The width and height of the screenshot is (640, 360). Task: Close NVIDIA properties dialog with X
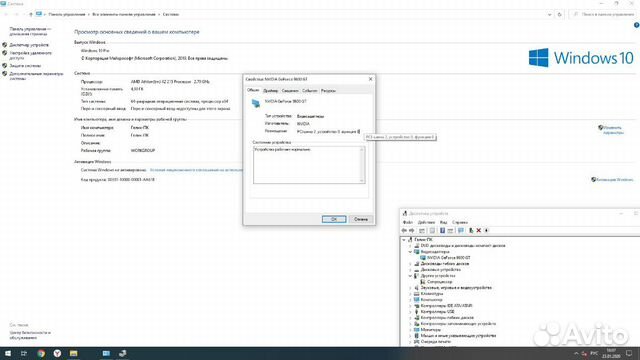[x=370, y=79]
